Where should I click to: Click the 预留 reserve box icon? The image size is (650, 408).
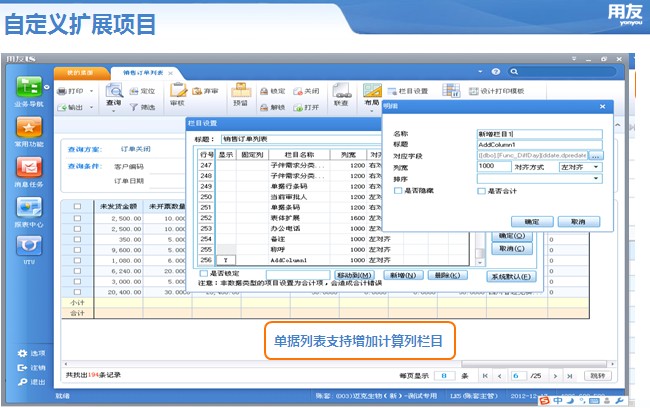(x=241, y=90)
